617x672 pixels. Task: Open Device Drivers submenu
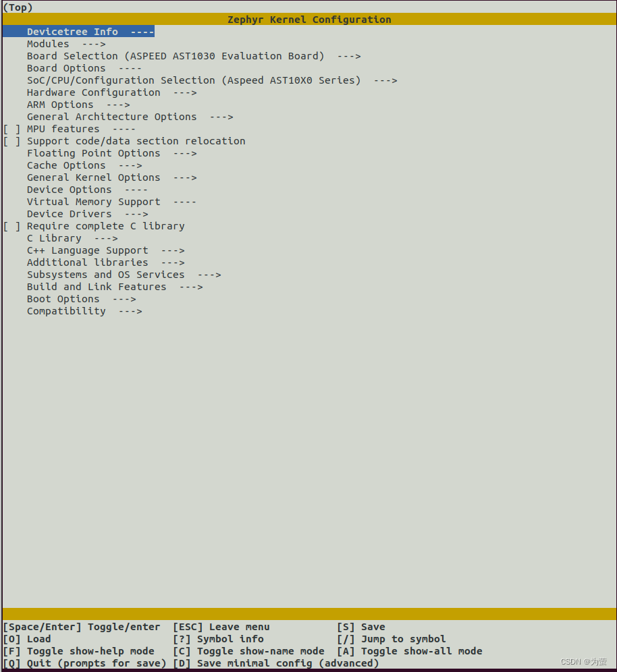tap(88, 214)
